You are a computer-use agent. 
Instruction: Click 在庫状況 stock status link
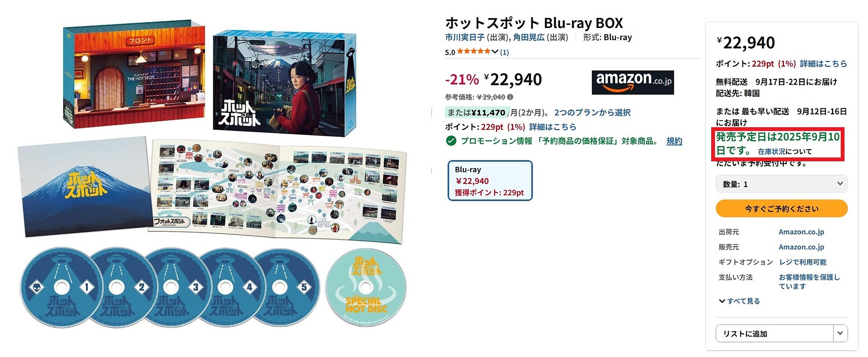(x=771, y=152)
